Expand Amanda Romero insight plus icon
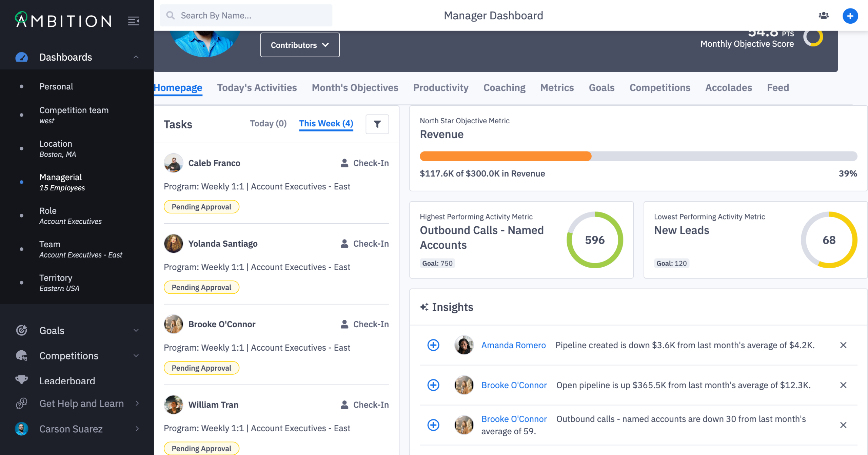Viewport: 868px width, 455px height. (x=433, y=345)
